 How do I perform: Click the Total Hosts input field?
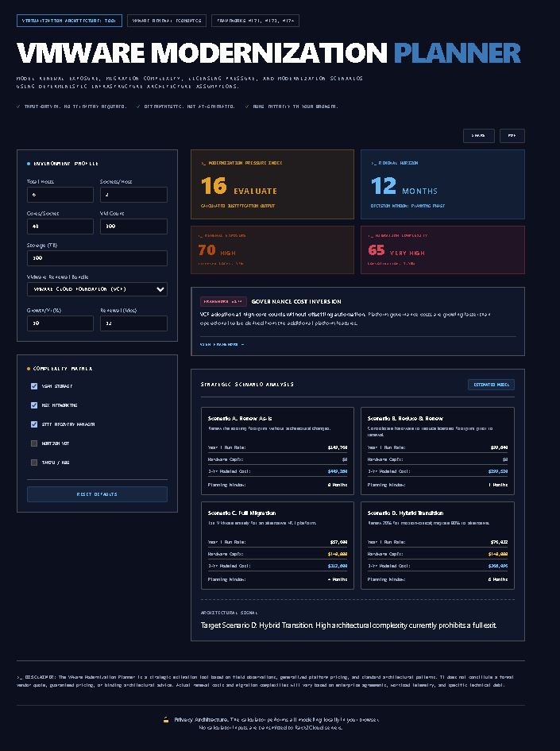pos(60,195)
